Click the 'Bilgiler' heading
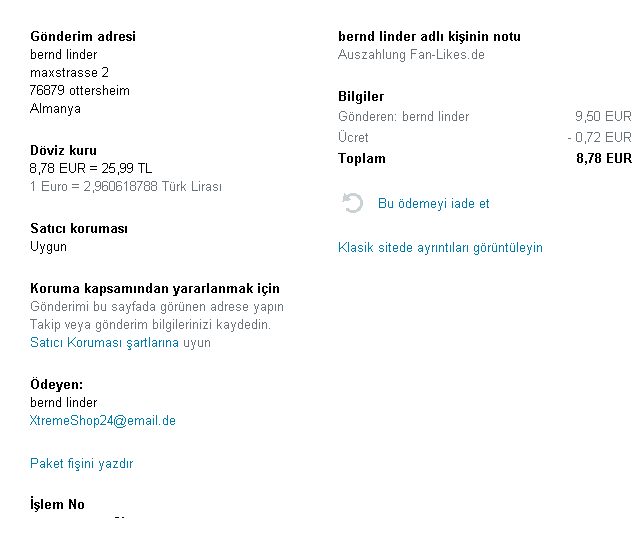The image size is (644, 539). 361,97
